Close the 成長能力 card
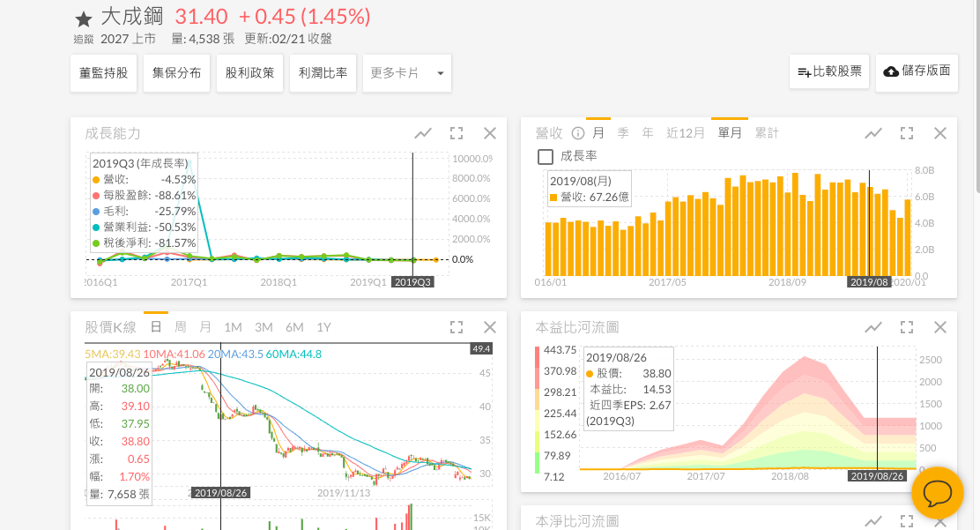980x530 pixels. [x=490, y=133]
